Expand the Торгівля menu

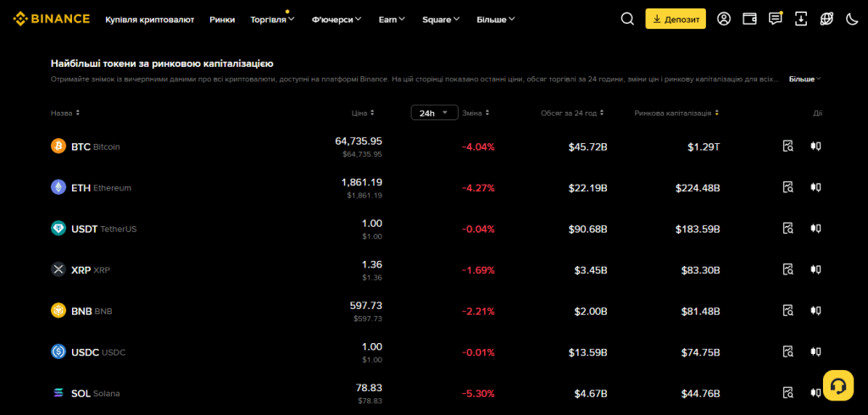(272, 19)
